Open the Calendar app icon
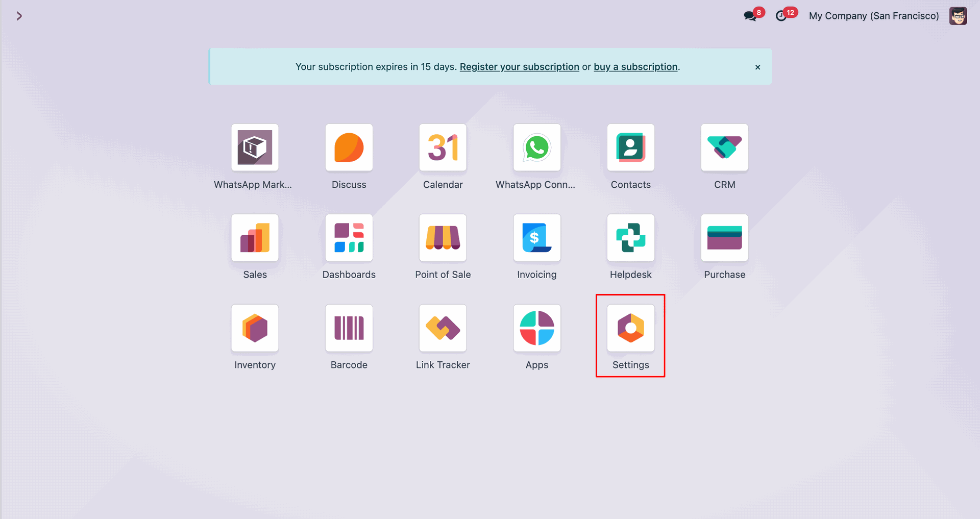 (x=443, y=147)
